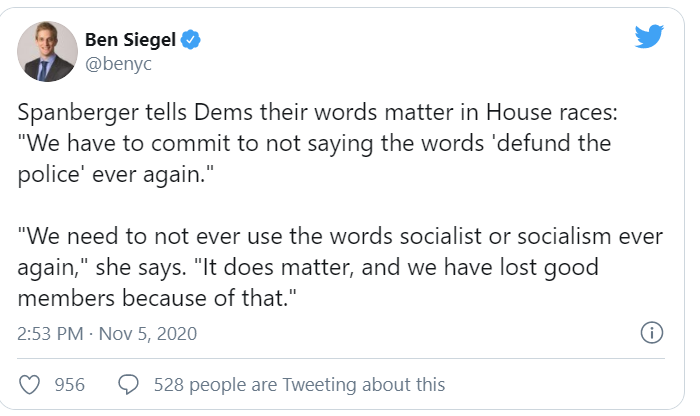This screenshot has width=700, height=416.
Task: Open the 2:53 PM timestamp link
Action: [x=52, y=333]
